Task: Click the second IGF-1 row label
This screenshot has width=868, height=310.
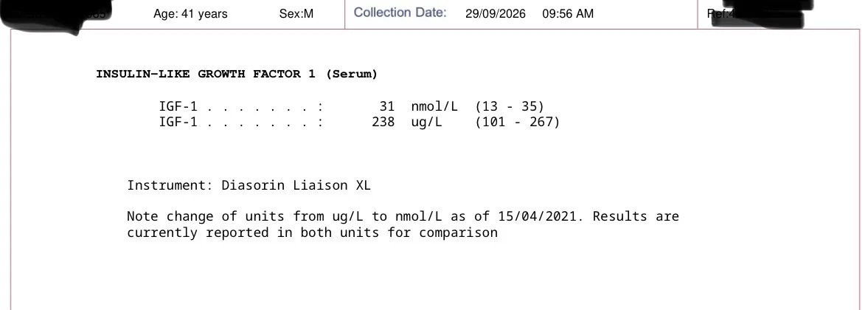Action: coord(178,122)
